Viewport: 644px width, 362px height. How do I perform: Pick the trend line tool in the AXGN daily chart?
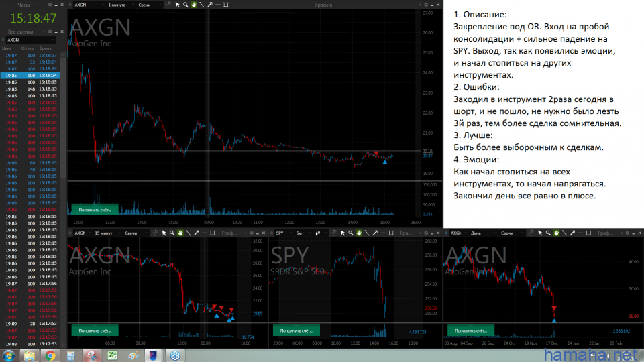click(564, 233)
